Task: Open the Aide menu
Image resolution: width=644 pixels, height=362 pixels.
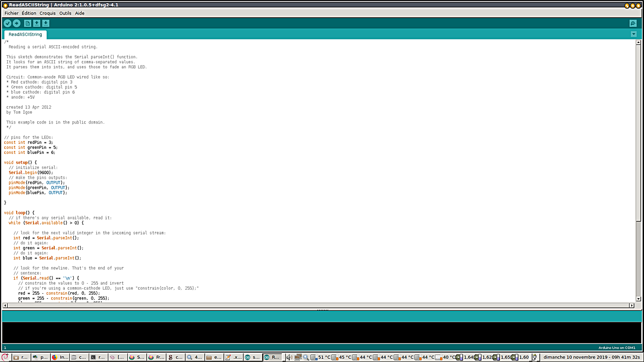Action: tap(80, 13)
